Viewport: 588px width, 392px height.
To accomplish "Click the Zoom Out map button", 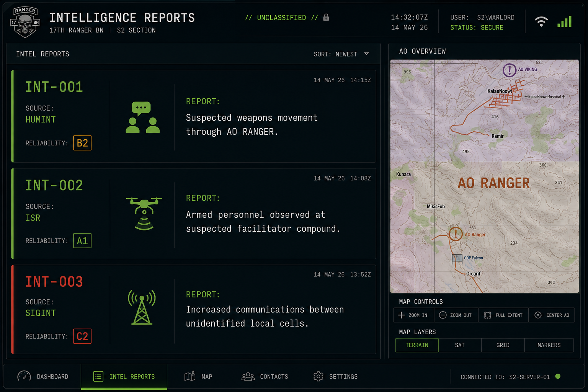I will point(456,315).
